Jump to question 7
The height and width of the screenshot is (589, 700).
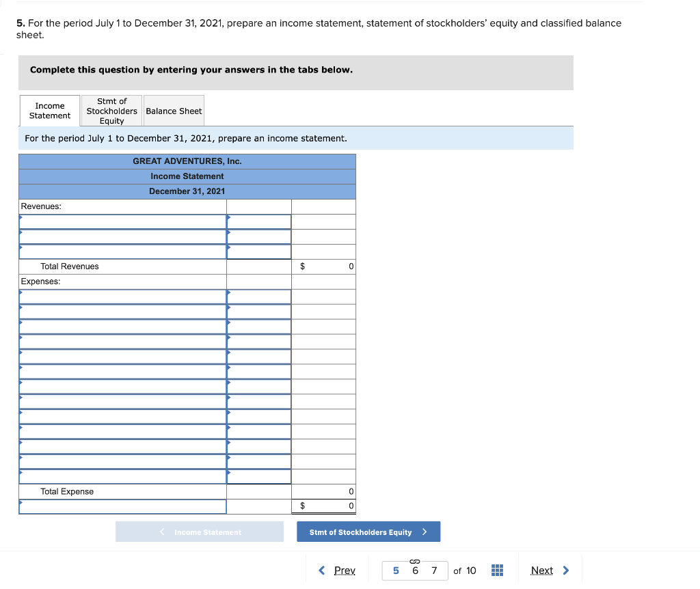click(x=434, y=571)
